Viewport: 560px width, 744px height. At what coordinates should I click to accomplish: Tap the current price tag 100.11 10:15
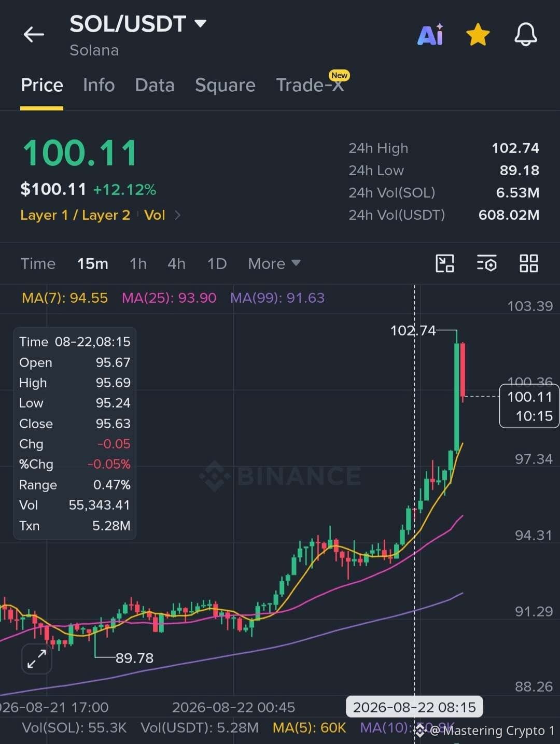(x=529, y=406)
